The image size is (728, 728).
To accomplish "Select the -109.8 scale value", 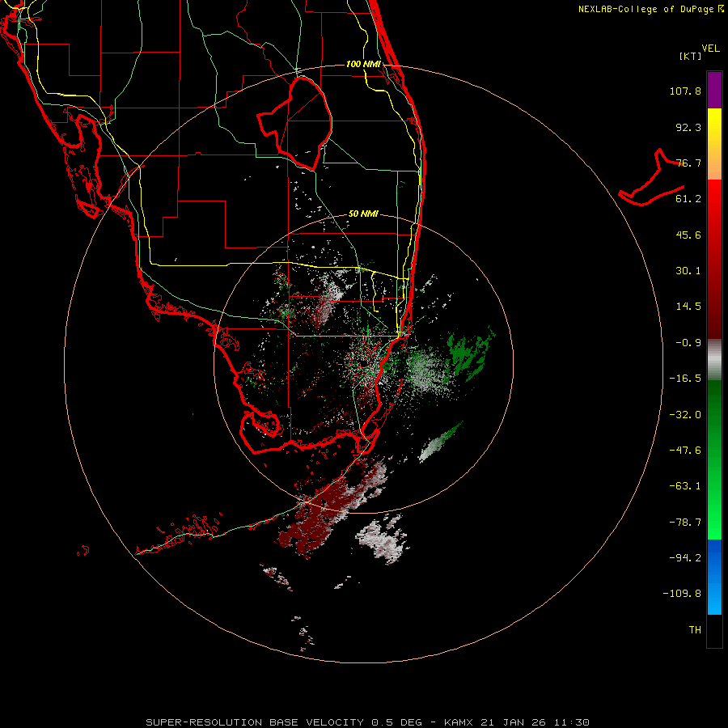I will pos(682,594).
